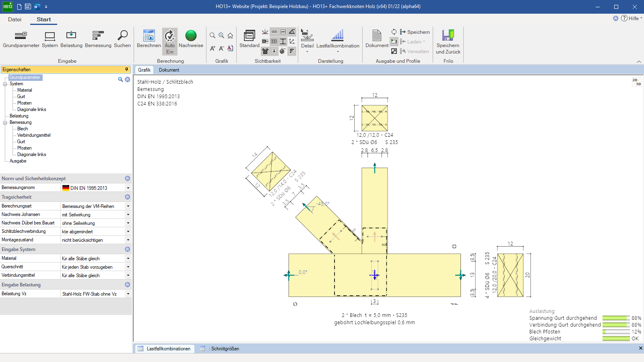The width and height of the screenshot is (644, 362).
Task: Open the Bemessung input icon
Action: (x=98, y=39)
